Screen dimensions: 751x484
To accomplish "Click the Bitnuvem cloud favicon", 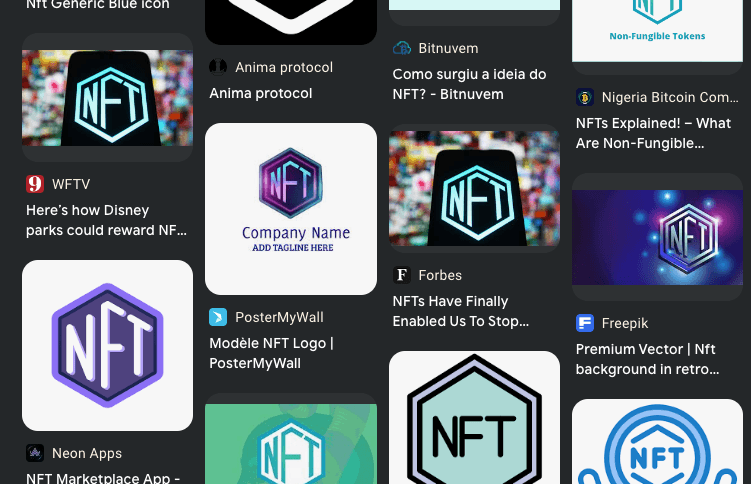I will pos(402,48).
